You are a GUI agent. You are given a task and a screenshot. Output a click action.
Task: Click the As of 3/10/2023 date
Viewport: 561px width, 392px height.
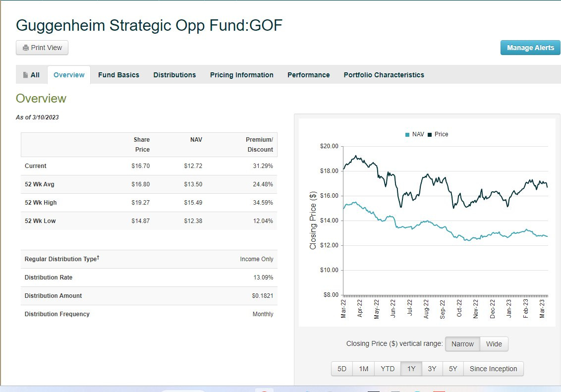pyautogui.click(x=37, y=117)
